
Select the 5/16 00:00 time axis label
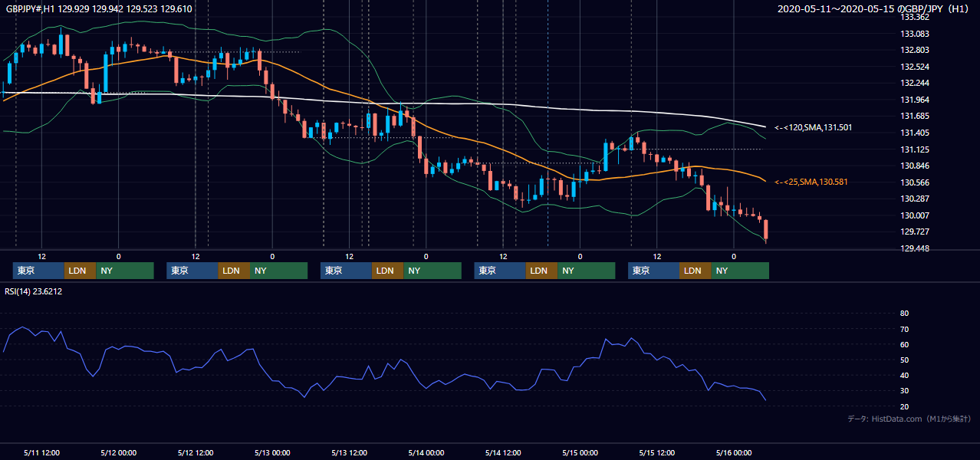coord(734,452)
